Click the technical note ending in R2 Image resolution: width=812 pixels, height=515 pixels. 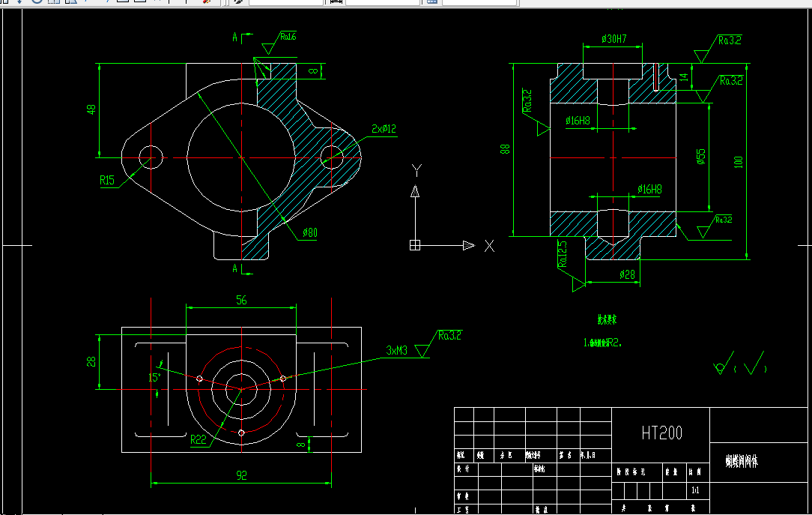pyautogui.click(x=602, y=343)
